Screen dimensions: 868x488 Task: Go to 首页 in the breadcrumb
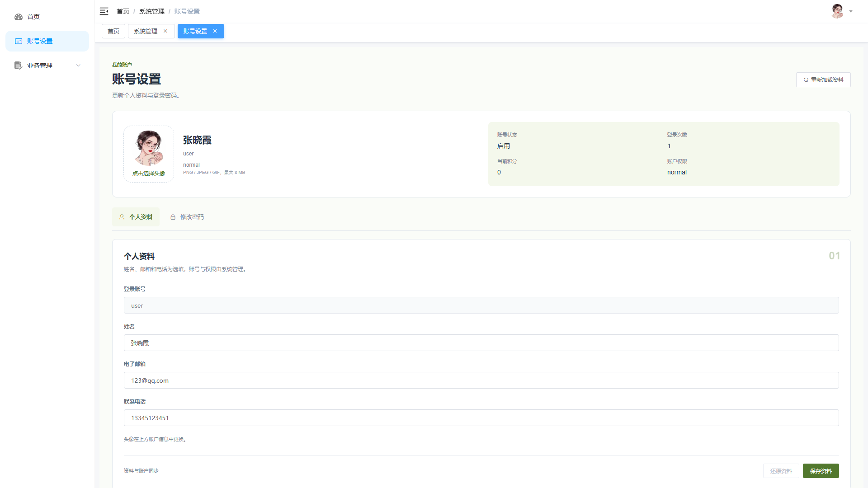[123, 11]
